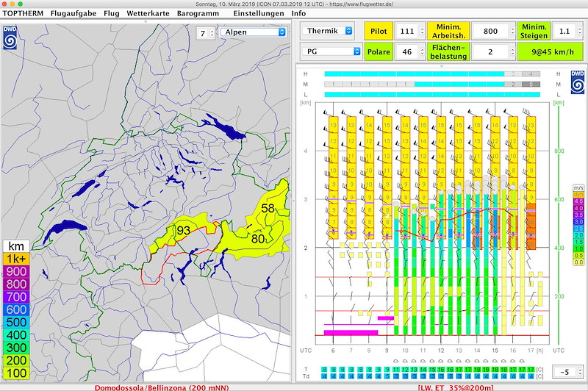Click the map region labeled 80
This screenshot has width=588, height=391.
tap(258, 238)
